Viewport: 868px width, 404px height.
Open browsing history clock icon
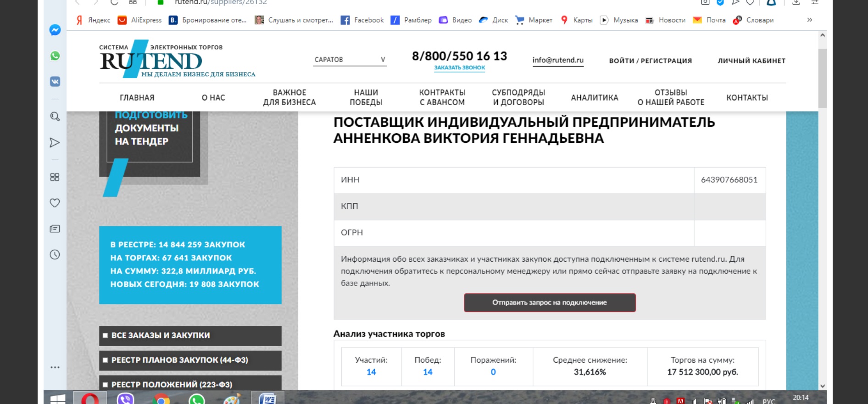coord(55,255)
